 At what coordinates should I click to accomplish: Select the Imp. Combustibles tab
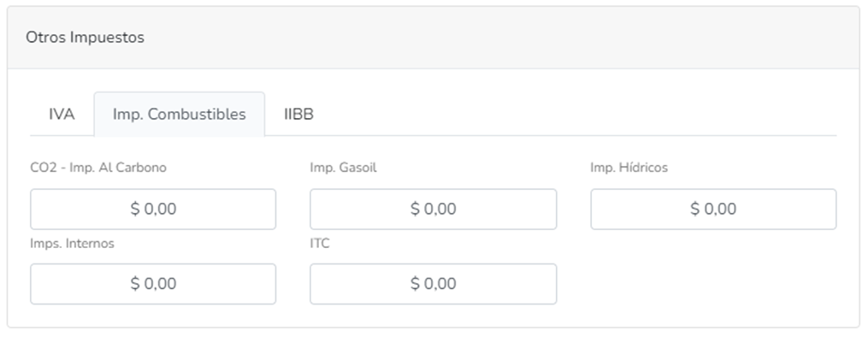coord(180,114)
